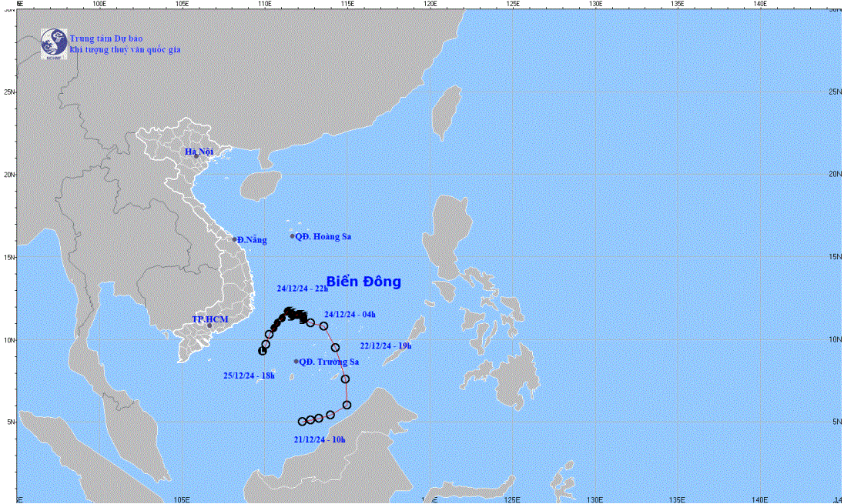Click 'khí tượng thuỷ văn quốc gia' text
The width and height of the screenshot is (844, 504).
pyautogui.click(x=125, y=49)
